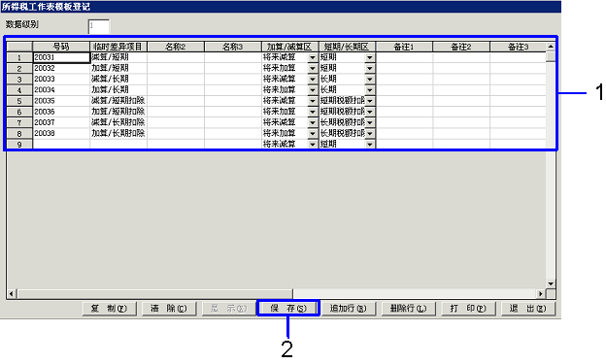606x364 pixels.
Task: Click the 减算/短期 item cell
Action: [118, 57]
